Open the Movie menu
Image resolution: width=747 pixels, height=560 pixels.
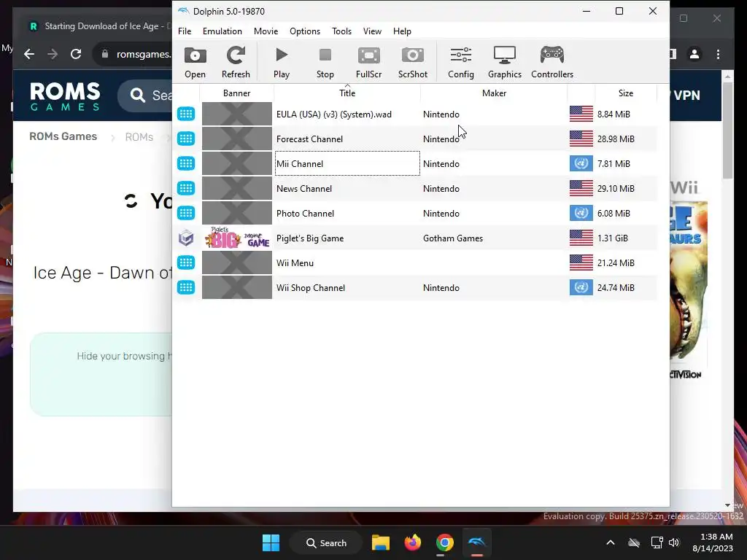266,31
